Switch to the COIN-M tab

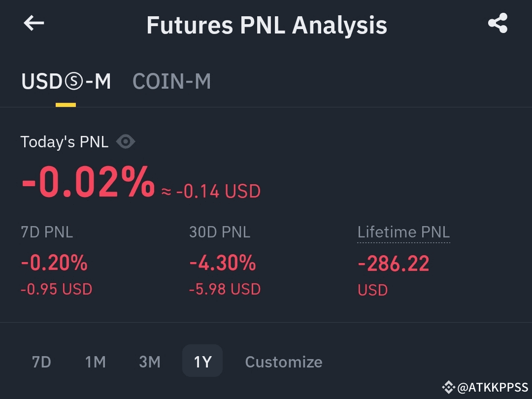pos(172,81)
